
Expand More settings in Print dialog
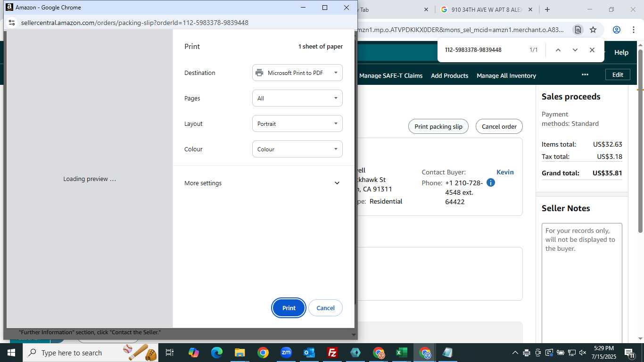pos(262,183)
